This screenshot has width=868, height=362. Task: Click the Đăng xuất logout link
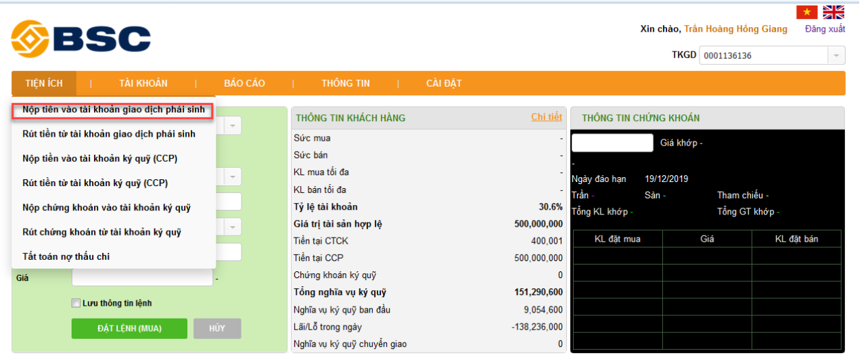tap(825, 28)
